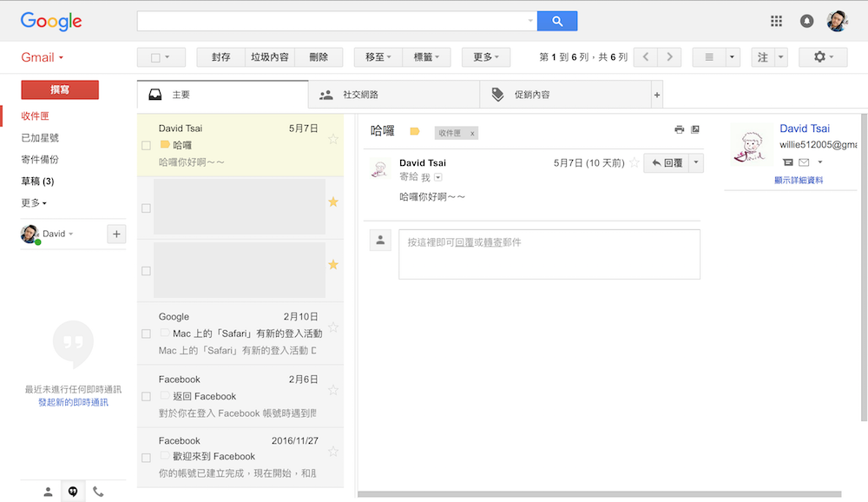Star the Google Safari sign-in email

tap(332, 327)
